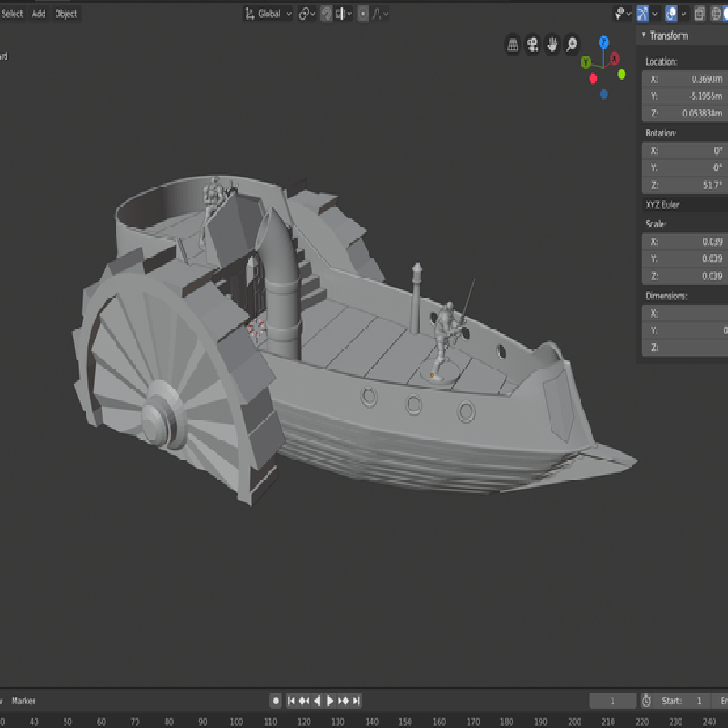Open the Global transform orientation dropdown
This screenshot has width=728, height=728.
[x=269, y=14]
